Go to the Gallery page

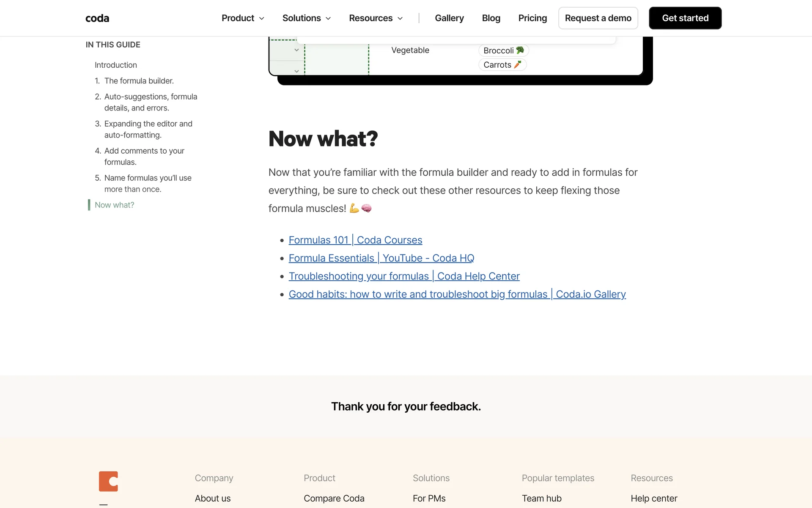[449, 18]
